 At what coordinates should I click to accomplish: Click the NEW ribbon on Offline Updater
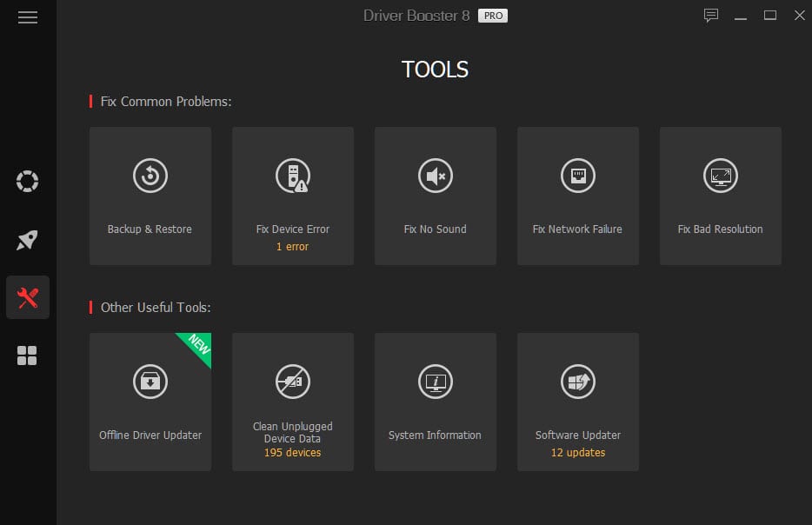tap(198, 345)
